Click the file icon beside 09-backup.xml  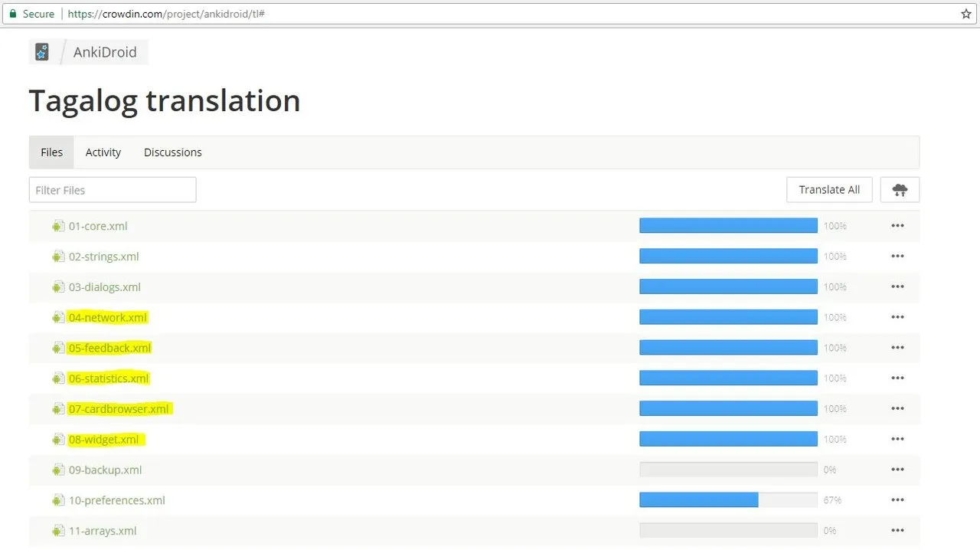(x=58, y=470)
